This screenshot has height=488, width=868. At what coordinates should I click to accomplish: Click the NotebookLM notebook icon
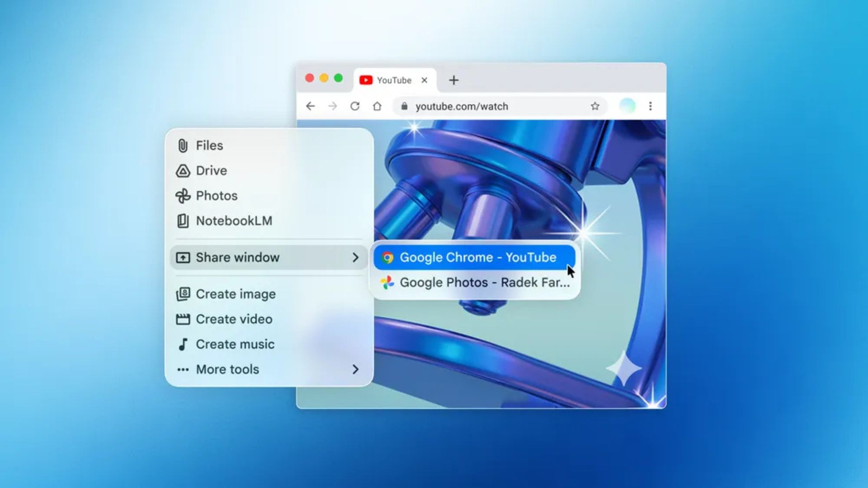click(183, 221)
